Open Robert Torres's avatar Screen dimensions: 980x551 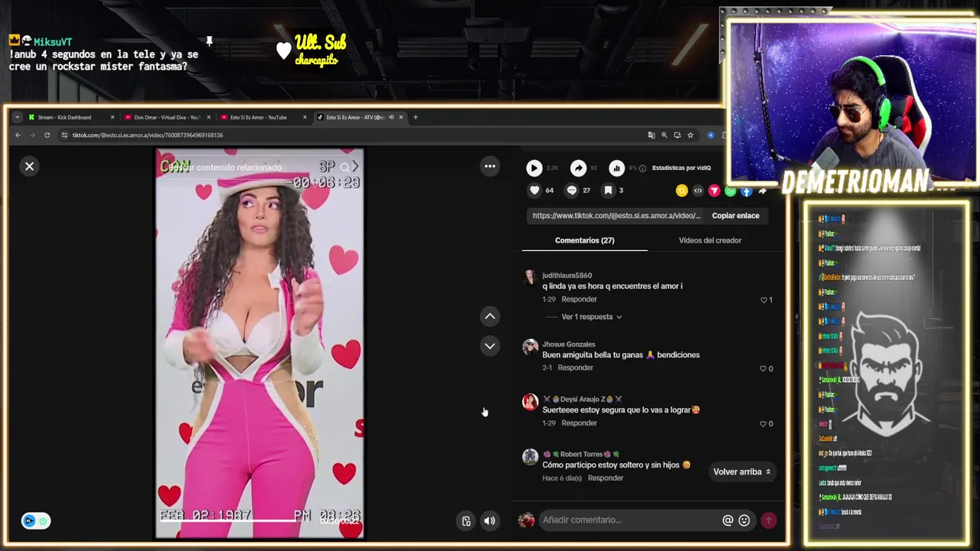pyautogui.click(x=530, y=457)
